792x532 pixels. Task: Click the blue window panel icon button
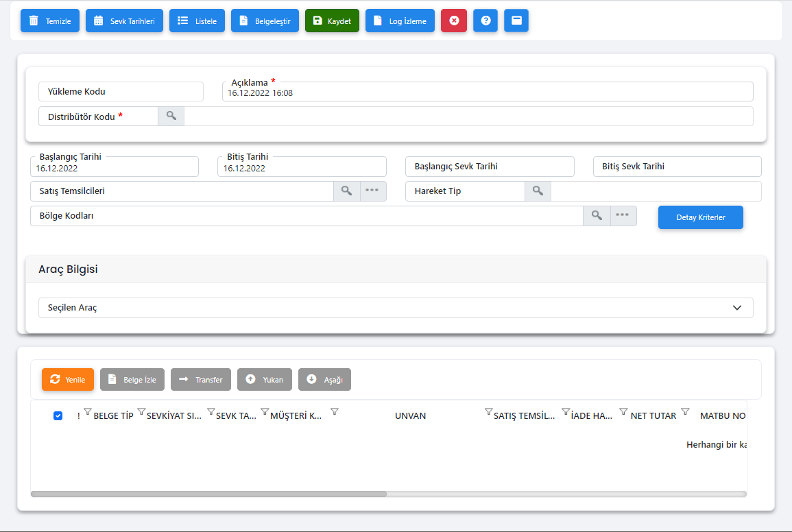pyautogui.click(x=516, y=21)
